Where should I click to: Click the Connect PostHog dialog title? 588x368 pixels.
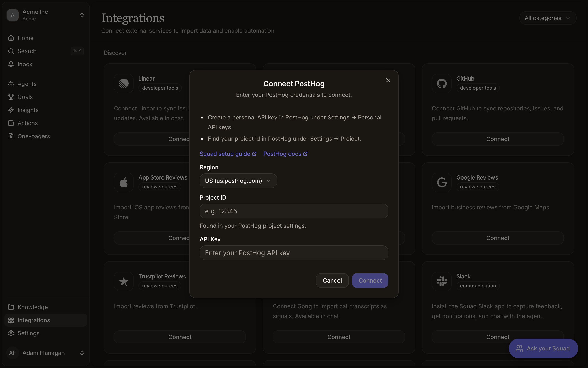click(x=294, y=84)
